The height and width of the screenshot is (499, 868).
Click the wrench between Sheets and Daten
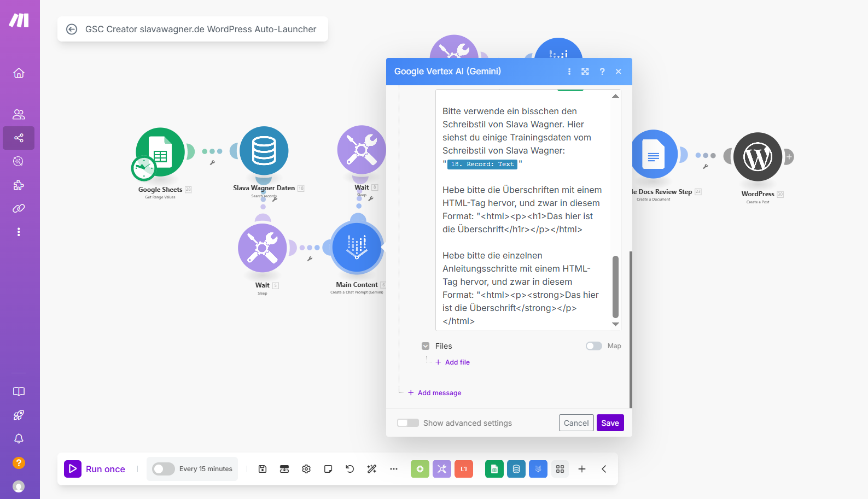point(212,162)
